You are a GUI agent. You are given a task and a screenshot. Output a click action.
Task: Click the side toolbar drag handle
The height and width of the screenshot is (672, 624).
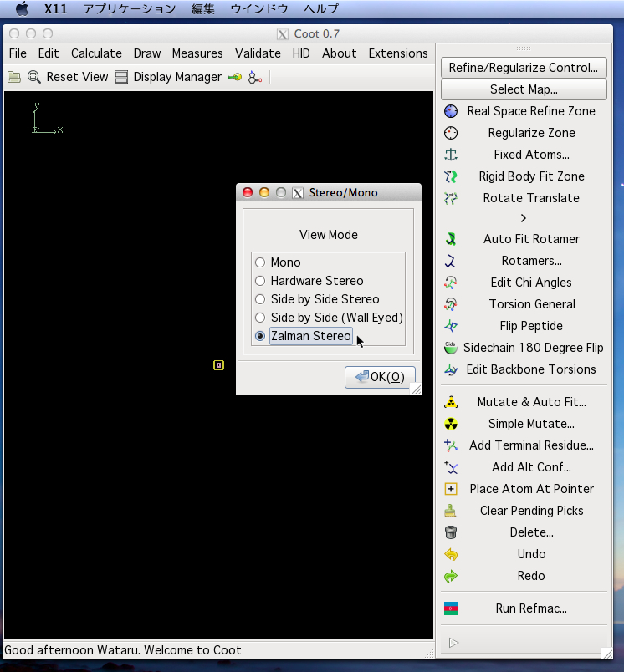click(x=524, y=48)
